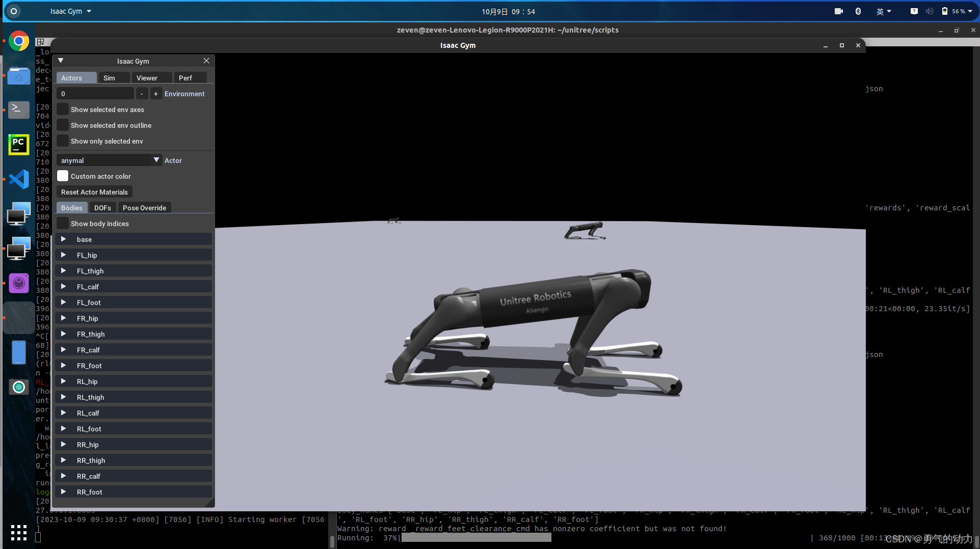
Task: Expand the base body entry
Action: (x=64, y=239)
